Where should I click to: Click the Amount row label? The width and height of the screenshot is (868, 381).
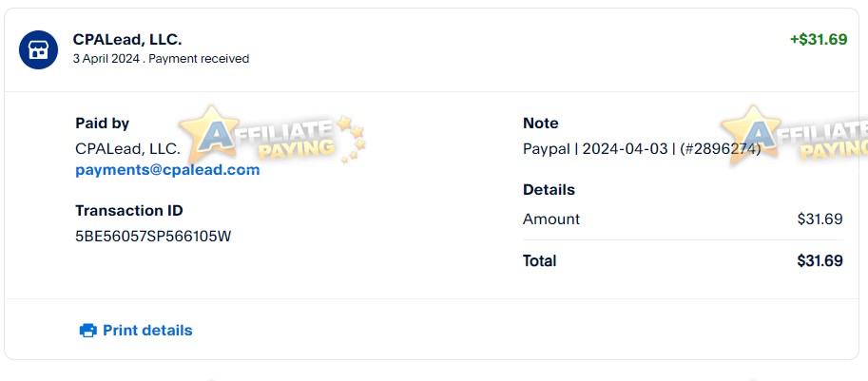551,219
